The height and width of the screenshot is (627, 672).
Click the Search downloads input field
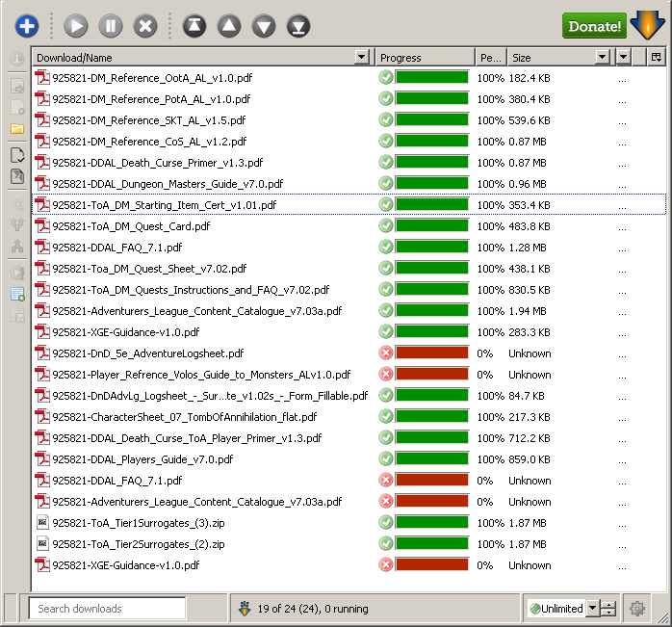pyautogui.click(x=107, y=608)
